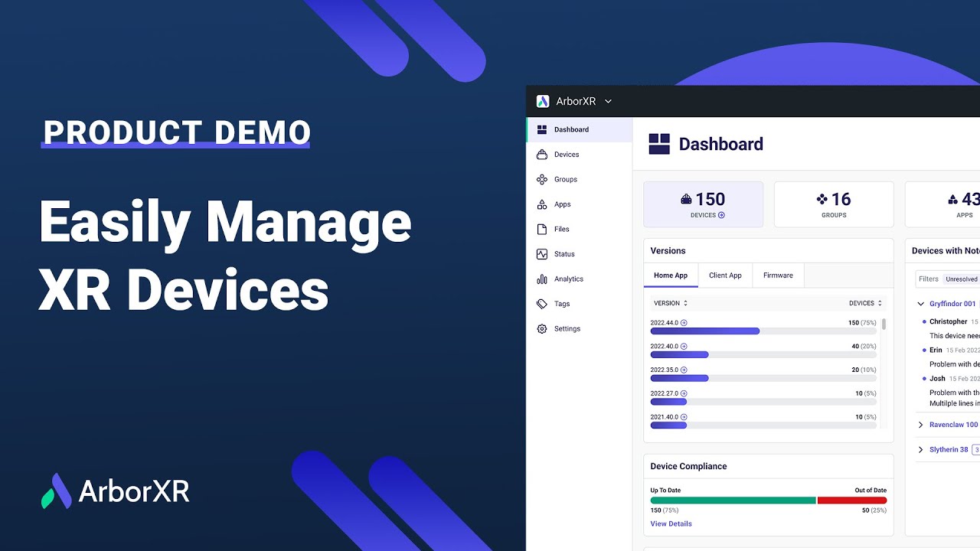The image size is (980, 551).
Task: Go to the Analytics menu label
Action: [569, 279]
